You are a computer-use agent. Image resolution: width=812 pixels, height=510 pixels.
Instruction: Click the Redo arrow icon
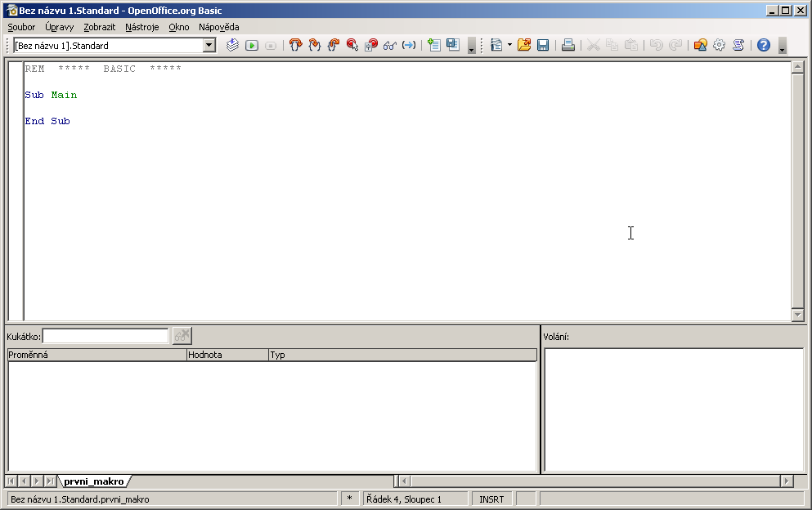click(675, 46)
